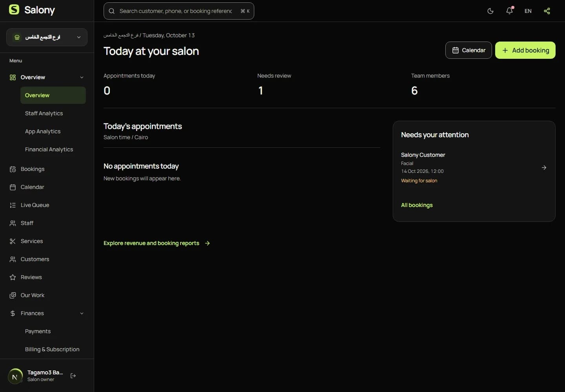This screenshot has height=392, width=565.
Task: Click the Bookings sidebar icon
Action: (x=13, y=169)
